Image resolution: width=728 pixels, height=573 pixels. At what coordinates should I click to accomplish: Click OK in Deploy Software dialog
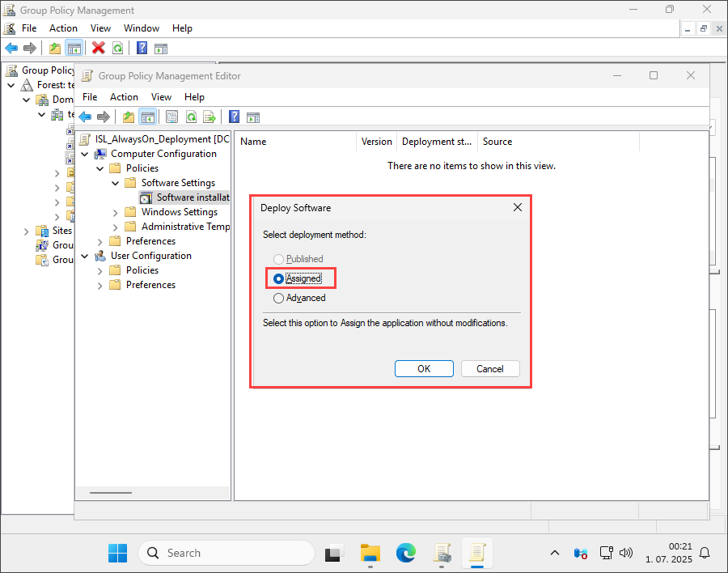click(424, 368)
